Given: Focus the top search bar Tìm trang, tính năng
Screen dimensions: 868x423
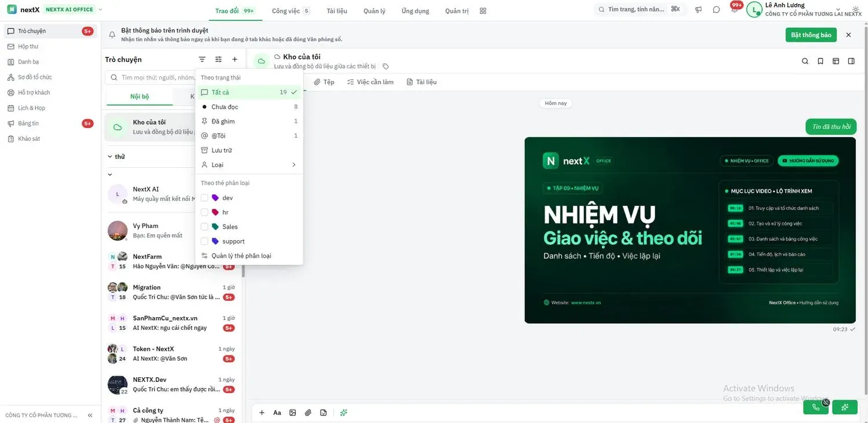Looking at the screenshot, I should tap(641, 10).
